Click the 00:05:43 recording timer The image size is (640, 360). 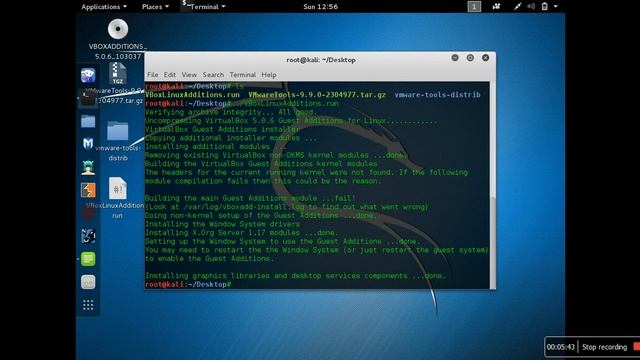(561, 347)
